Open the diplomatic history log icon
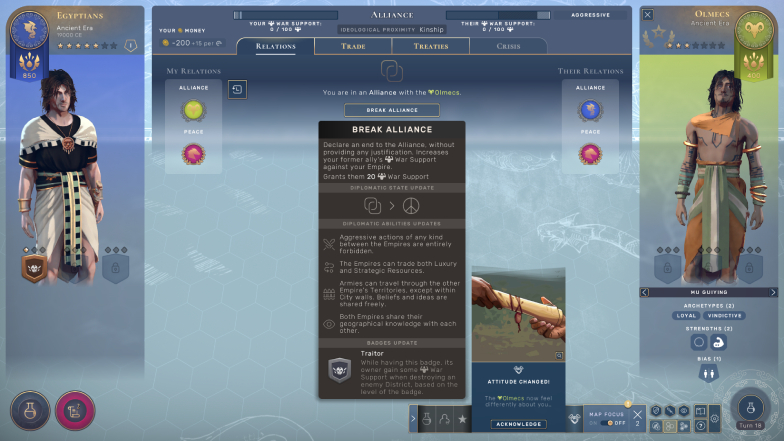784x441 pixels. pyautogui.click(x=237, y=90)
